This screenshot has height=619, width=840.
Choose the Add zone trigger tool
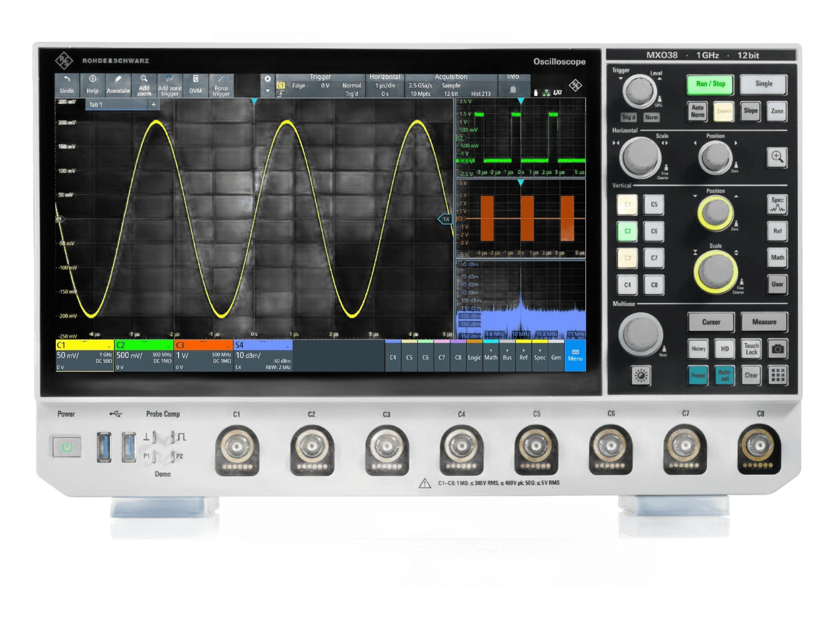(170, 85)
